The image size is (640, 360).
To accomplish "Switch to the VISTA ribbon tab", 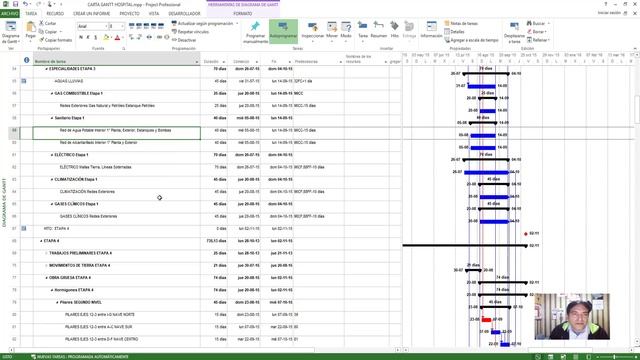I will (154, 13).
